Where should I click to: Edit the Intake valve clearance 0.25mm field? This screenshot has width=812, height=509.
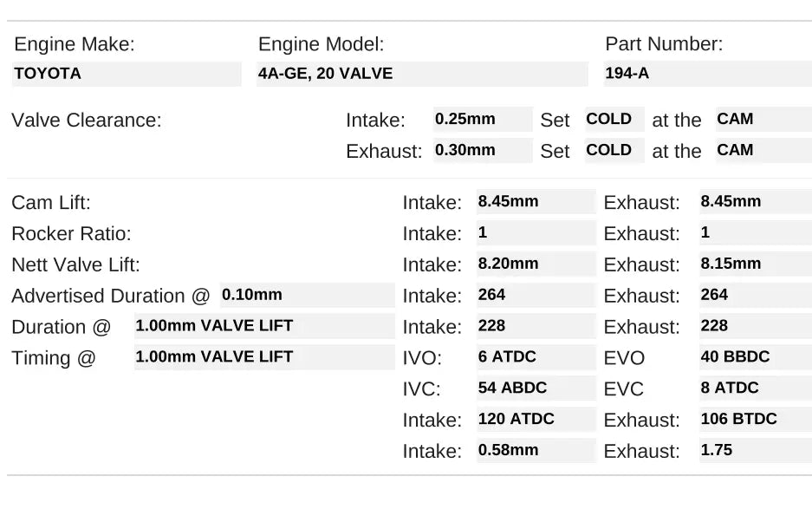(483, 120)
